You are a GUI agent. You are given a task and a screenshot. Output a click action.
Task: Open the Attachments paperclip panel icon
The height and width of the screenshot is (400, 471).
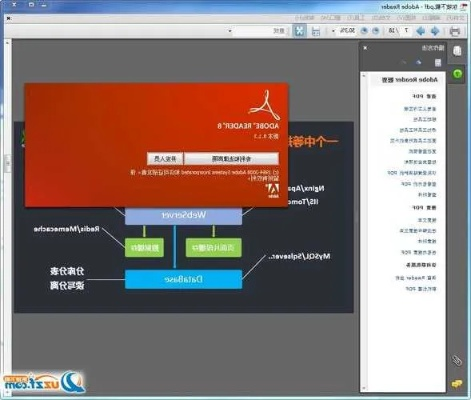[x=457, y=361]
